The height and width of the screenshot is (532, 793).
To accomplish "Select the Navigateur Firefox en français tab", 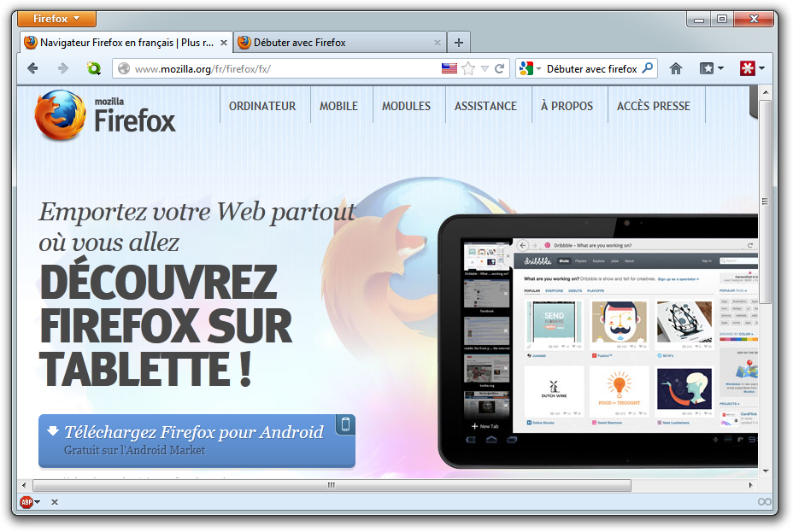I will pos(126,43).
